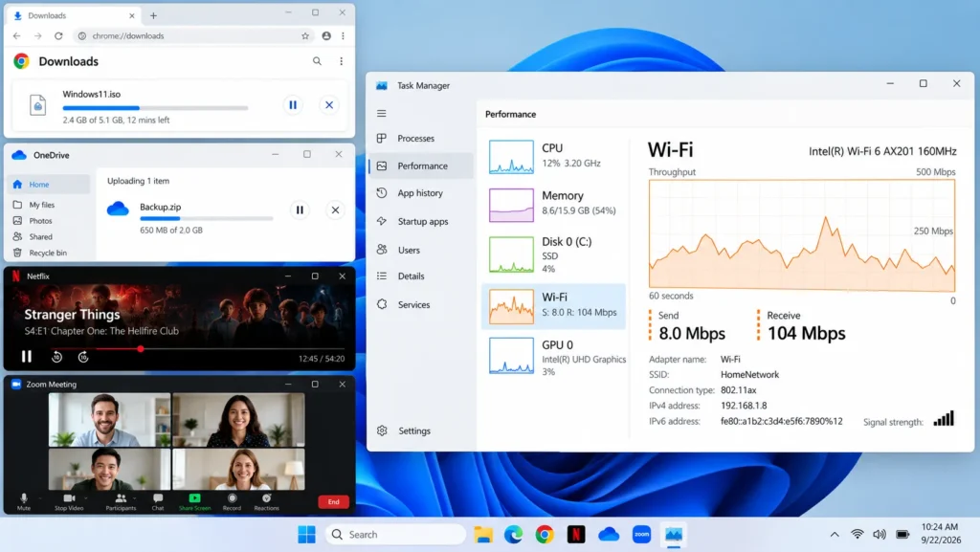The width and height of the screenshot is (980, 552).
Task: Click the Backup.zip upload progress bar
Action: click(207, 218)
